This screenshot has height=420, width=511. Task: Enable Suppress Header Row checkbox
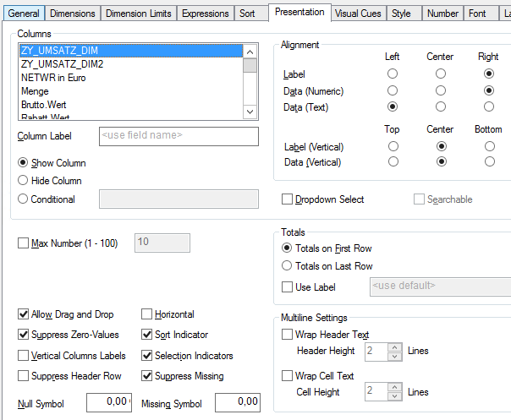(24, 376)
